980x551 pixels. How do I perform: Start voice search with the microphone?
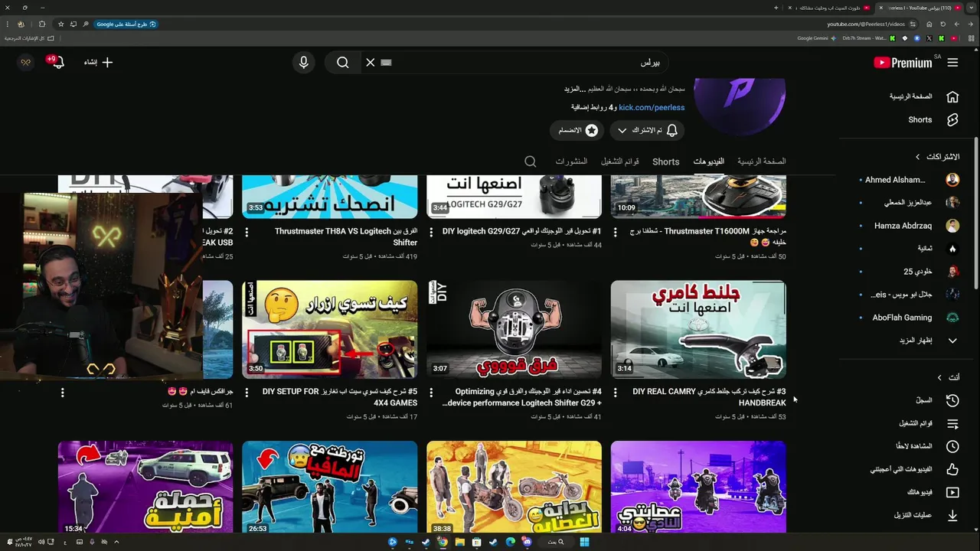(x=304, y=63)
